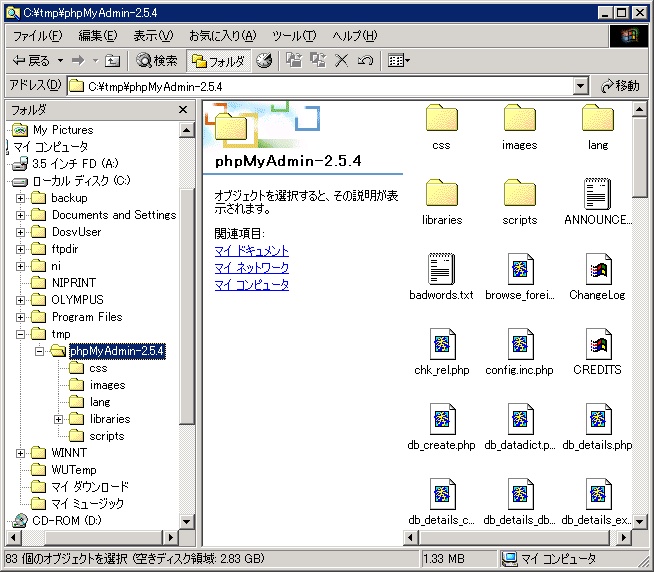Open the Views dropdown button
This screenshot has height=572, width=654.
(399, 61)
